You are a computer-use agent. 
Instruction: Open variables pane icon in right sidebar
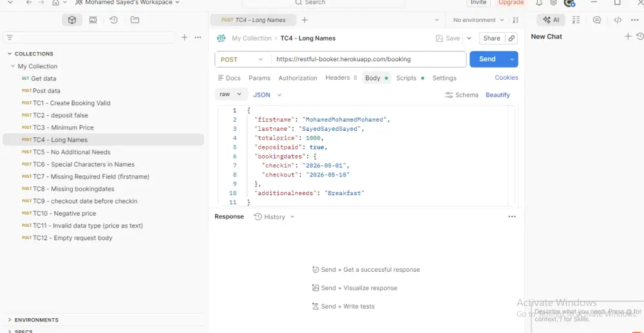pyautogui.click(x=576, y=20)
